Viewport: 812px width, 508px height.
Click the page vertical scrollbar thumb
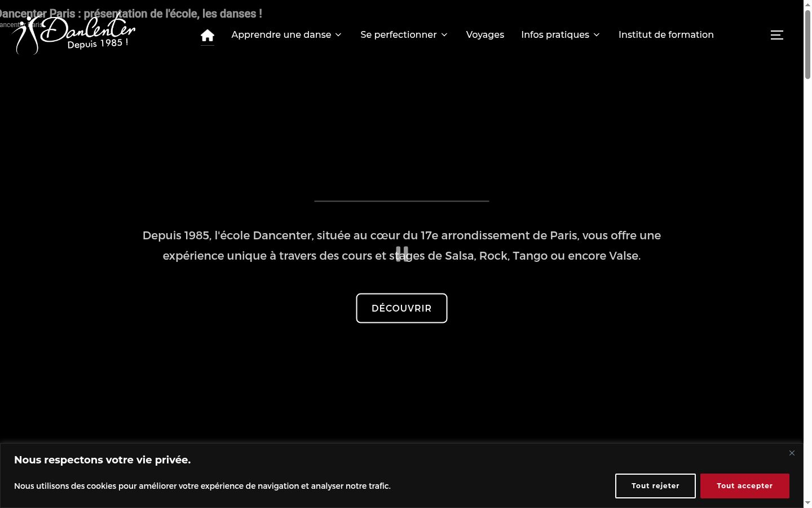coord(807,44)
